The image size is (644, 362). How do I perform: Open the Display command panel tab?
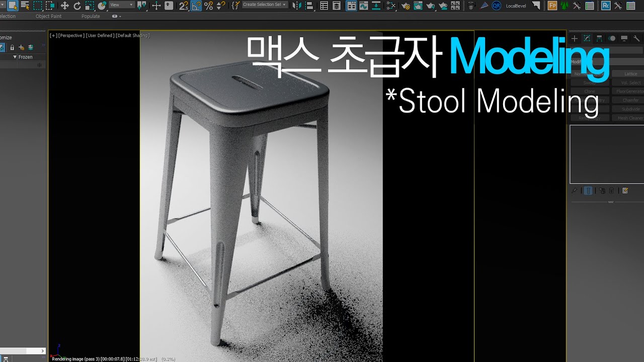[624, 38]
